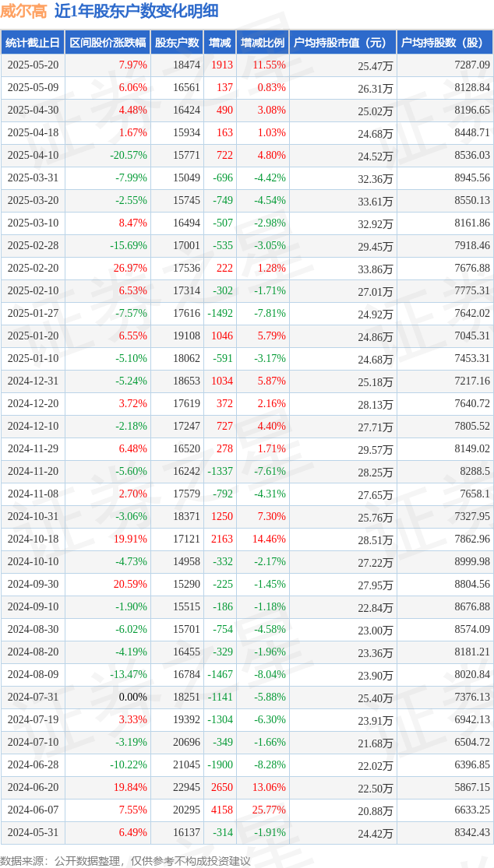
Task: Click the 11.55% change ratio value
Action: tap(269, 65)
